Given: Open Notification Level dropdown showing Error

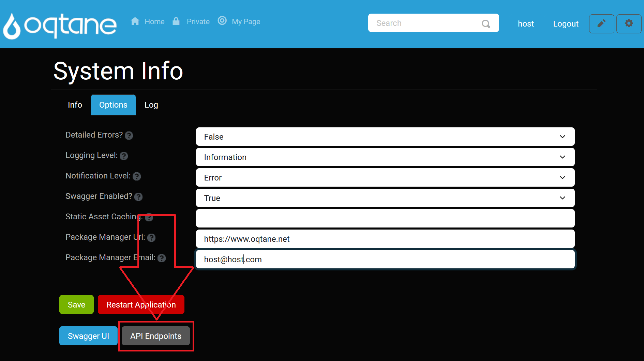Looking at the screenshot, I should click(x=385, y=177).
